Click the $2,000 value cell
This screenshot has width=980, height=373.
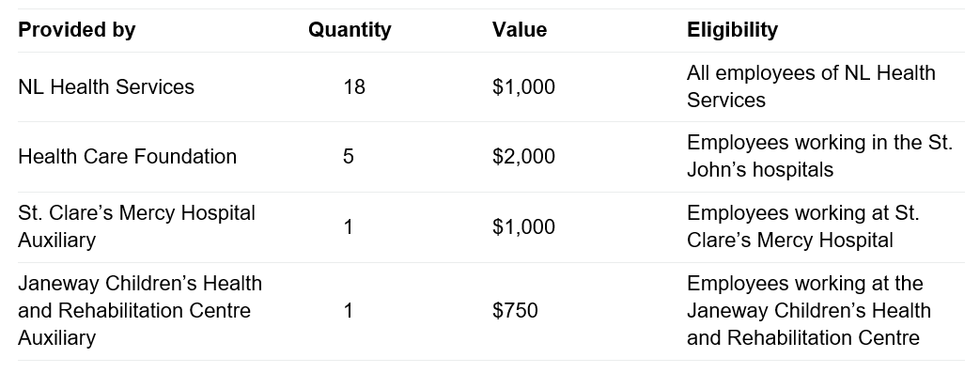[523, 156]
